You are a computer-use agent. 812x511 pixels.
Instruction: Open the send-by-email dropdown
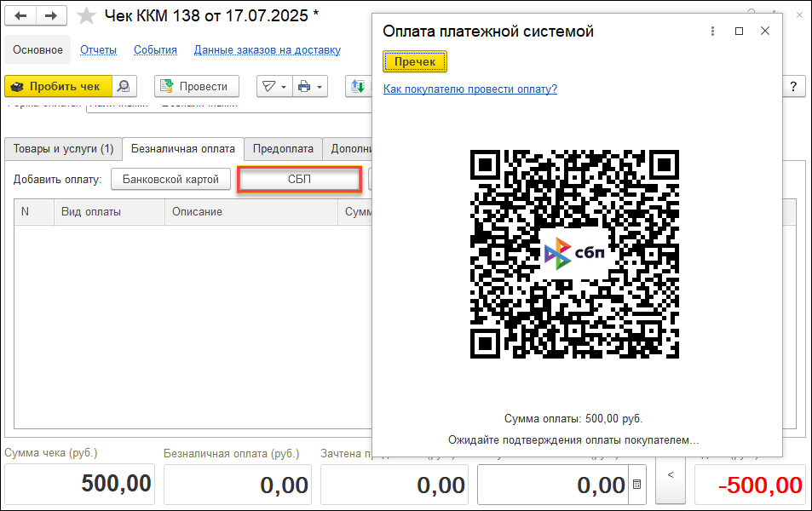coord(274,87)
